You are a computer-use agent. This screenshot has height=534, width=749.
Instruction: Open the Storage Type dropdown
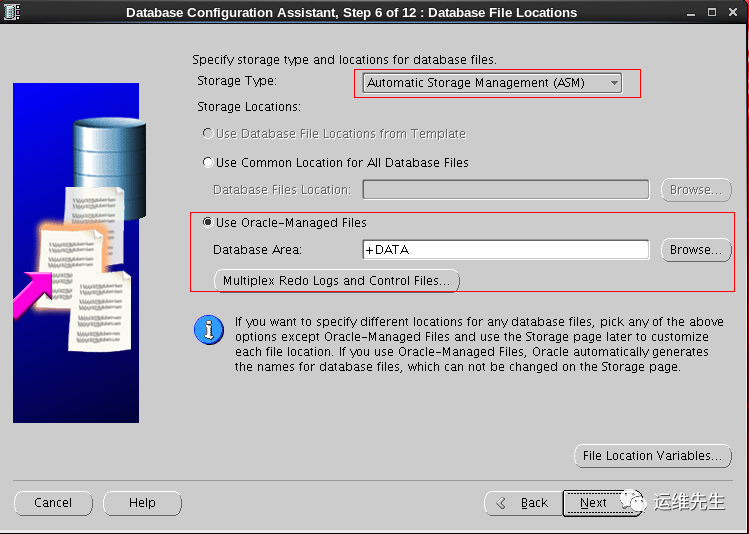click(x=492, y=83)
